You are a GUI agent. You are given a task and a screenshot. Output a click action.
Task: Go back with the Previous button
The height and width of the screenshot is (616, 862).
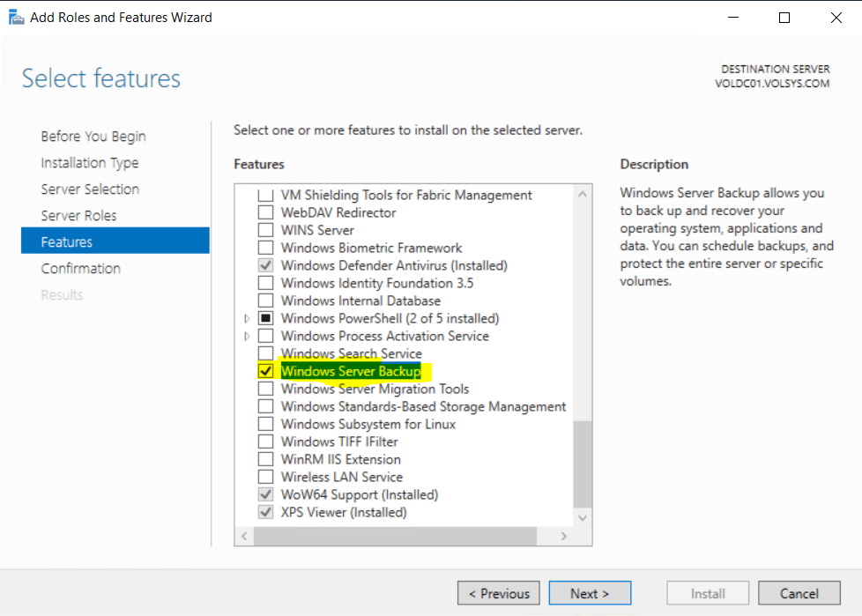(x=499, y=593)
